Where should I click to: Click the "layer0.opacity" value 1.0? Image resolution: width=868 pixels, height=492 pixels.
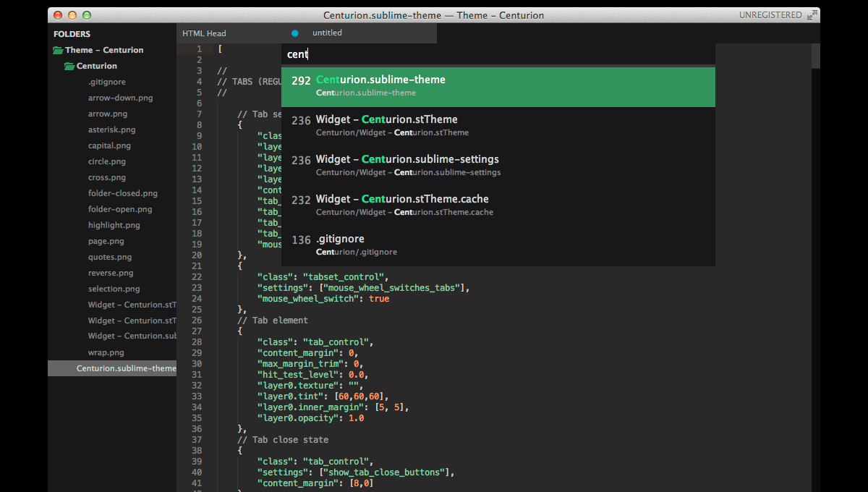356,417
